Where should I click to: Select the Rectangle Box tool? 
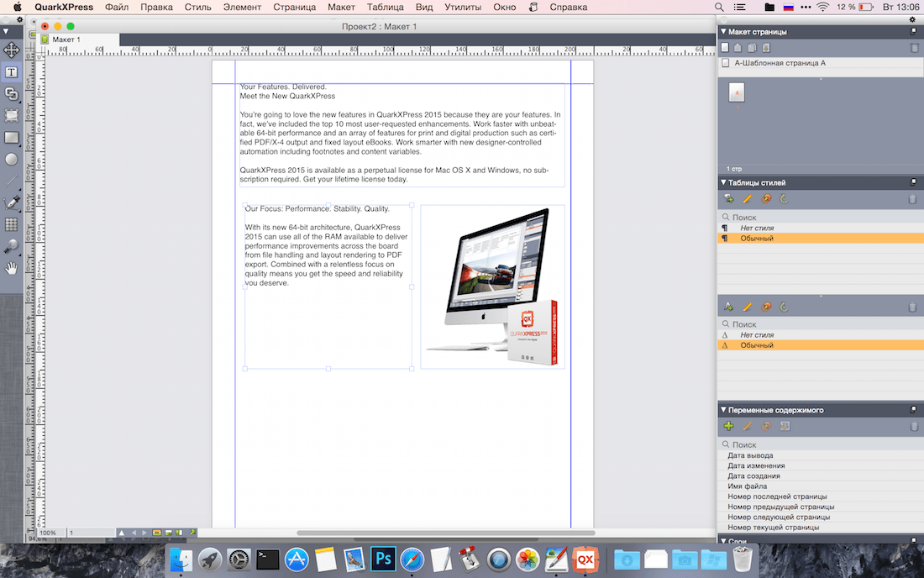(11, 137)
